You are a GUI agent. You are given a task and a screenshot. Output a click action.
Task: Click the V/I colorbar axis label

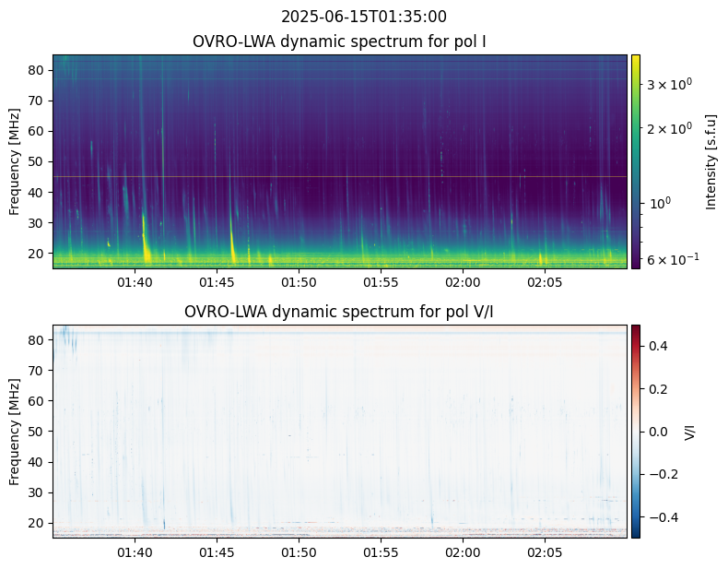click(x=689, y=431)
